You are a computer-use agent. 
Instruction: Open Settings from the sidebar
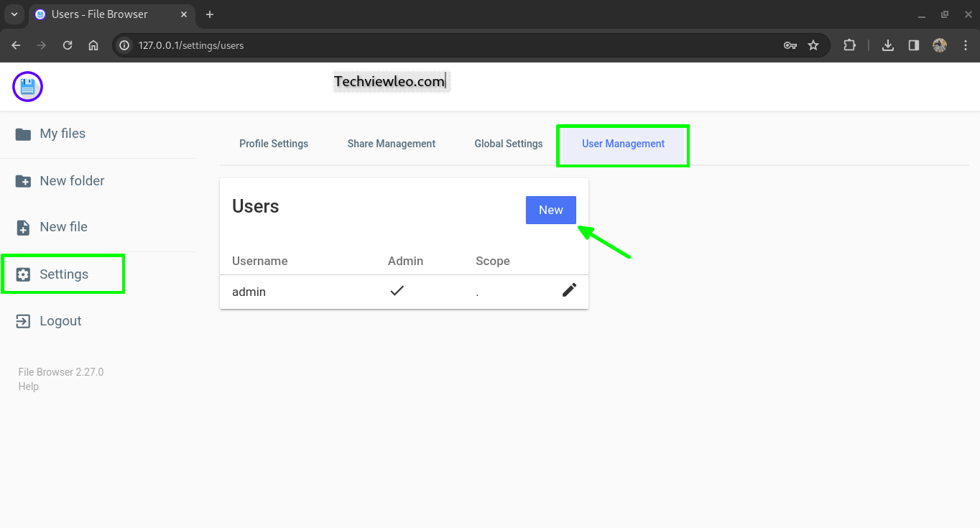(x=63, y=274)
